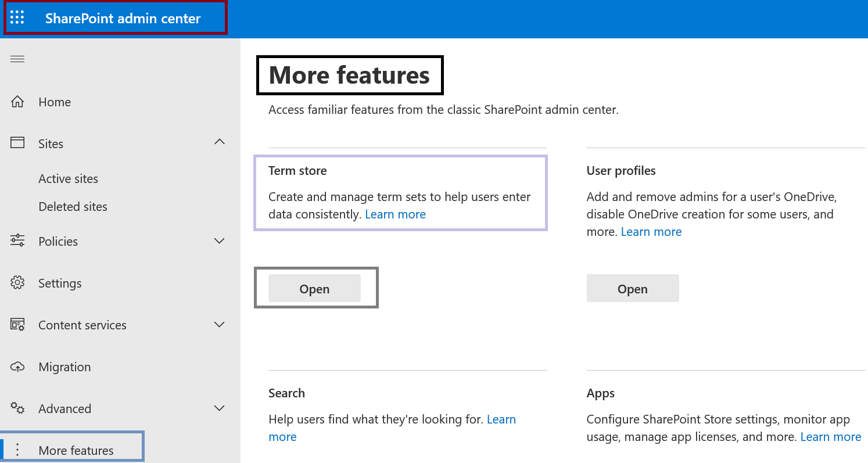This screenshot has width=868, height=463.
Task: Click the Migration cloud upload icon
Action: 17,367
